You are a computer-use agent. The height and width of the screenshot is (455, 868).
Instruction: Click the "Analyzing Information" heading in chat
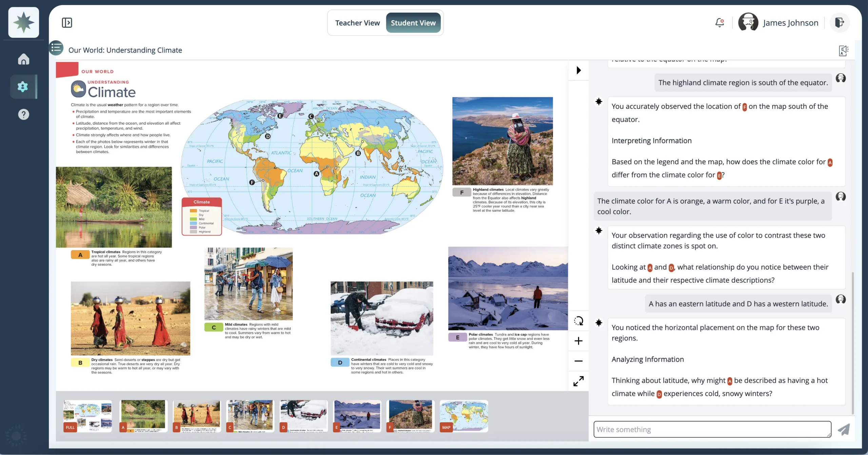(648, 359)
